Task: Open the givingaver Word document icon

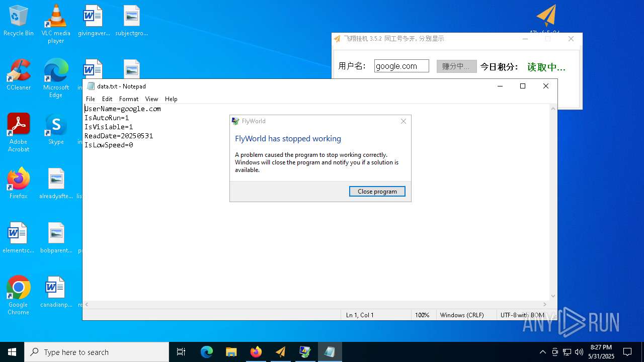Action: [93, 21]
